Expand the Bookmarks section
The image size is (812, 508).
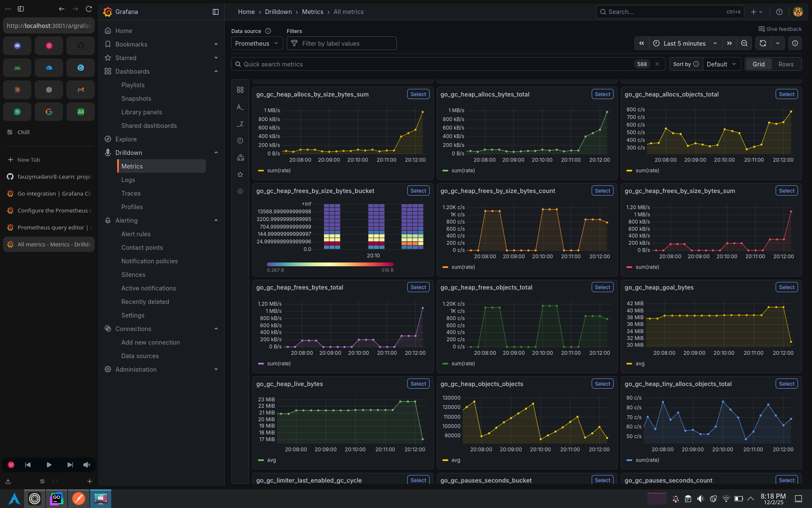tap(216, 44)
